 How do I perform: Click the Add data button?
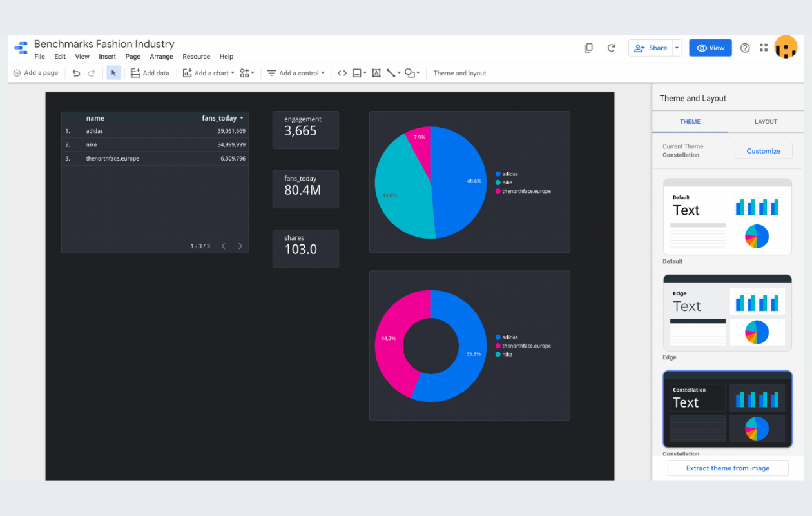point(150,73)
